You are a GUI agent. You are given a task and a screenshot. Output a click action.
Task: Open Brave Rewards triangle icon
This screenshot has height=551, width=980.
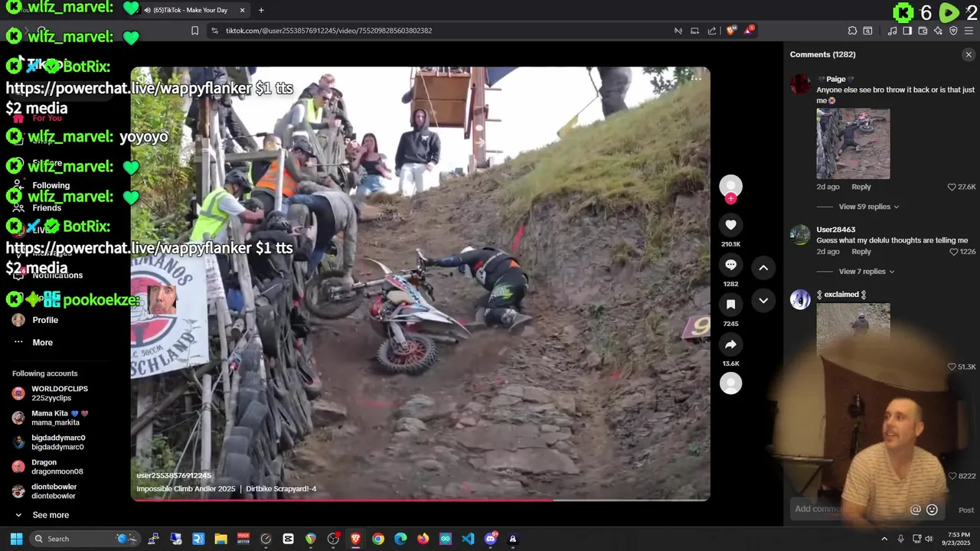pyautogui.click(x=750, y=31)
